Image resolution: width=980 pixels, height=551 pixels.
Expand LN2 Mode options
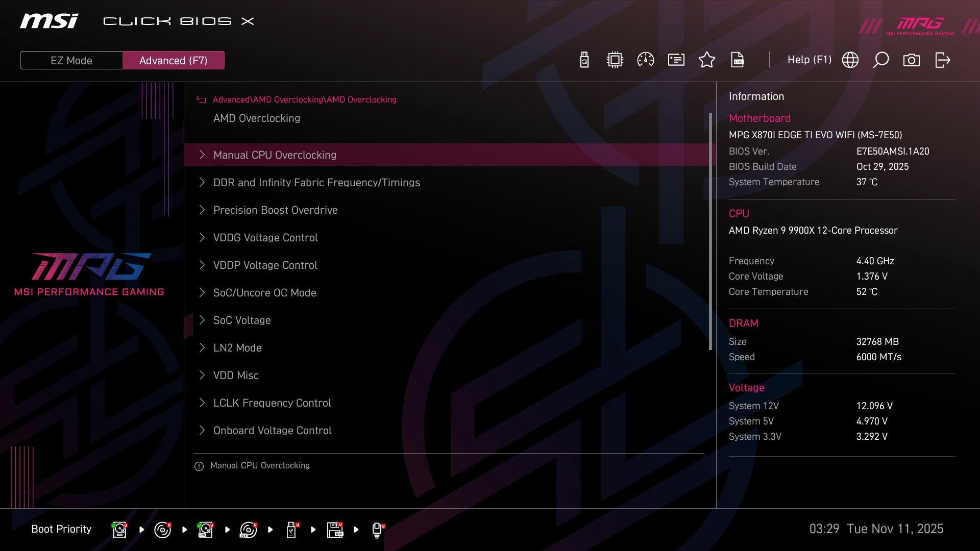[x=237, y=347]
